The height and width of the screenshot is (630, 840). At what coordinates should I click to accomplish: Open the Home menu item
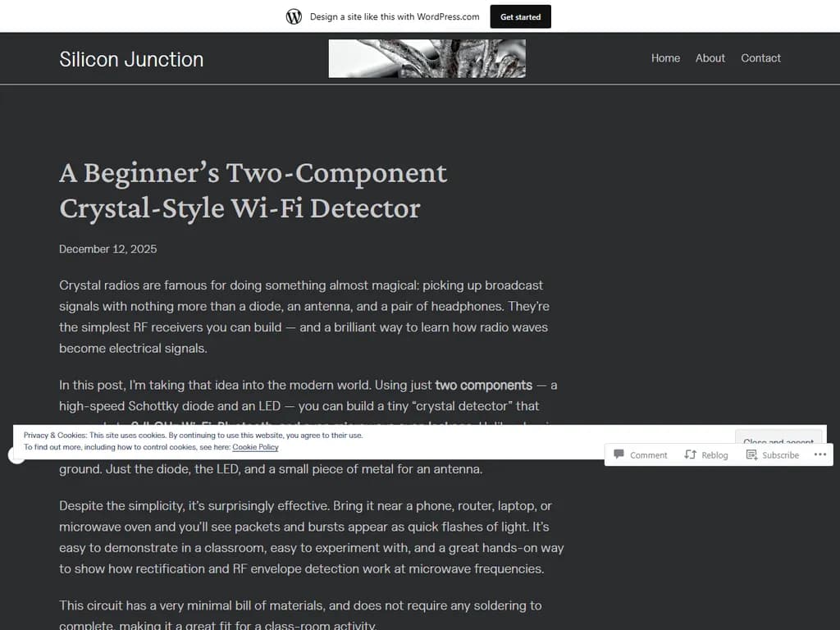(x=665, y=58)
